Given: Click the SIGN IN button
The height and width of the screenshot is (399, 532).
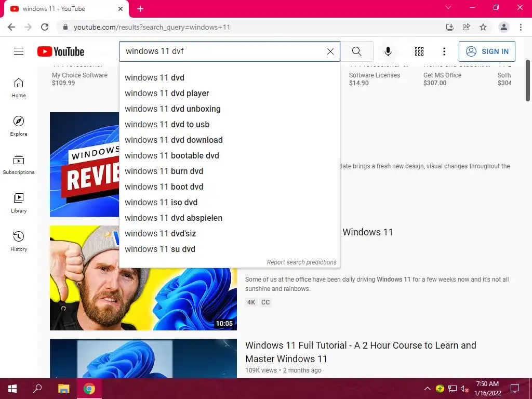Looking at the screenshot, I should pyautogui.click(x=487, y=51).
